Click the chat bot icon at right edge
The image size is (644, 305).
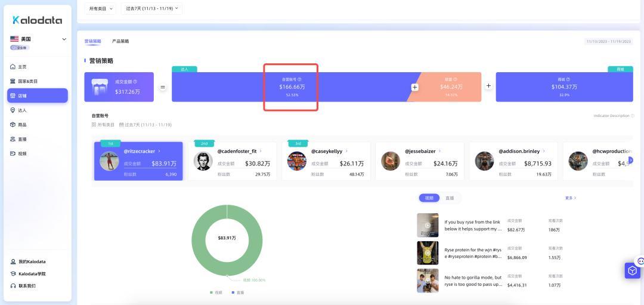coord(640,261)
